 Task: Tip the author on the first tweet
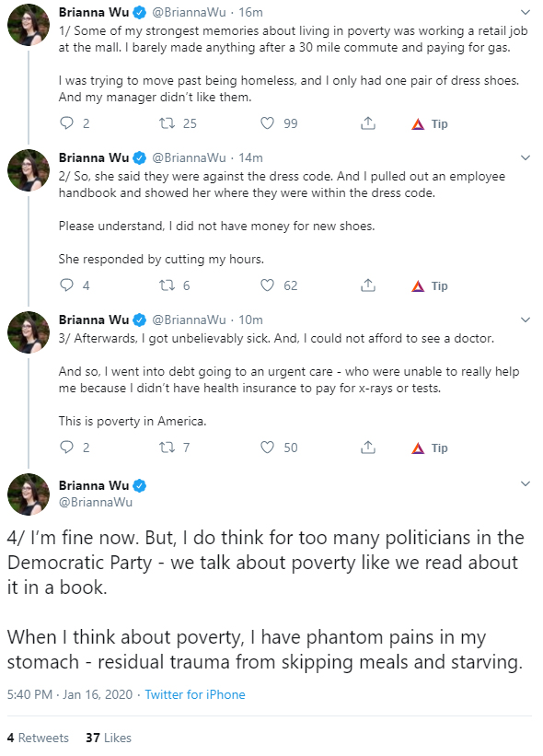pyautogui.click(x=430, y=124)
